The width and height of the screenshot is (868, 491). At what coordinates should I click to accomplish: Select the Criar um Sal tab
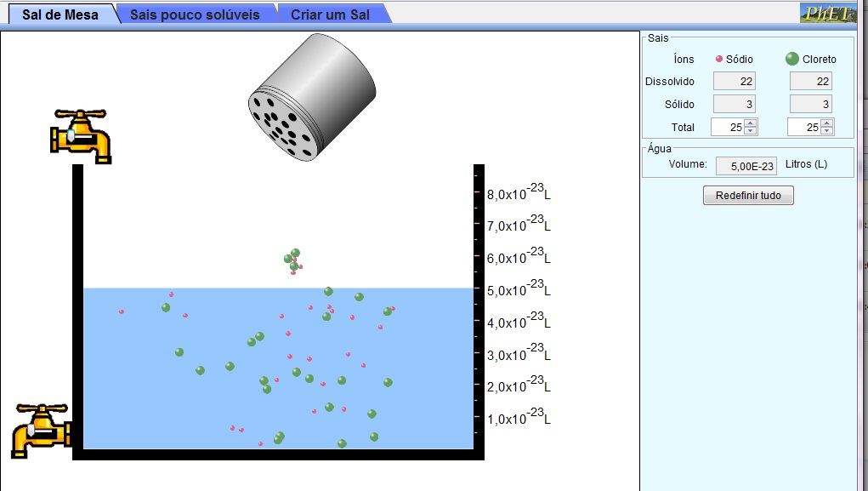coord(330,14)
